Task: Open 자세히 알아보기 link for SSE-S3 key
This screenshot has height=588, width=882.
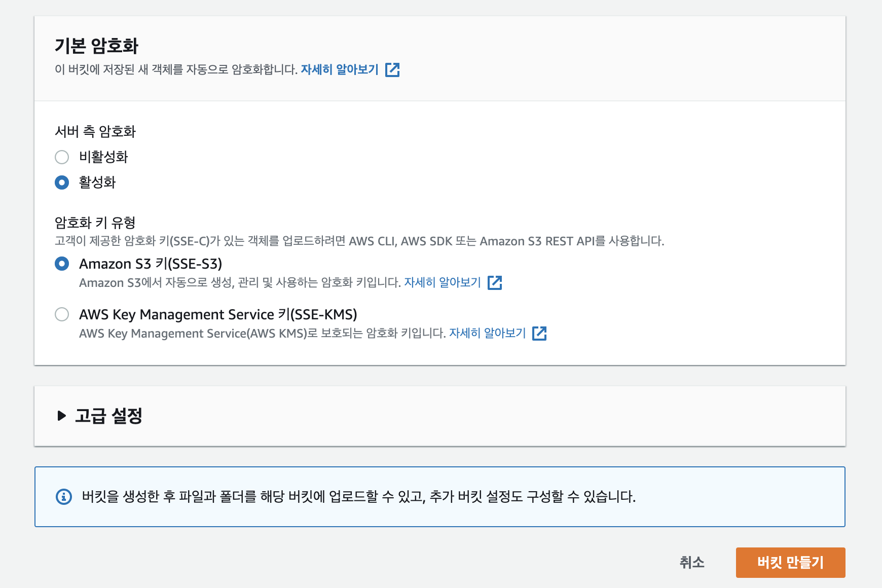Action: [442, 282]
